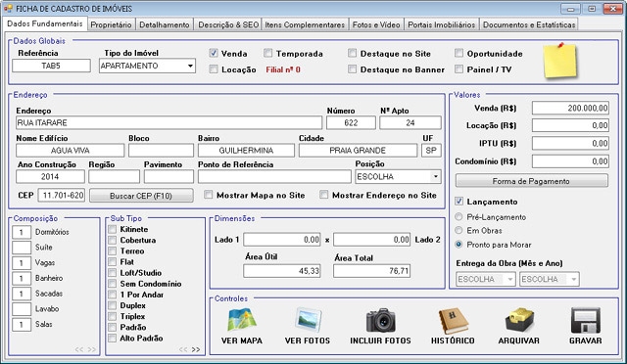Click the Dormitórios count field
This screenshot has height=364, width=627.
pyautogui.click(x=22, y=232)
